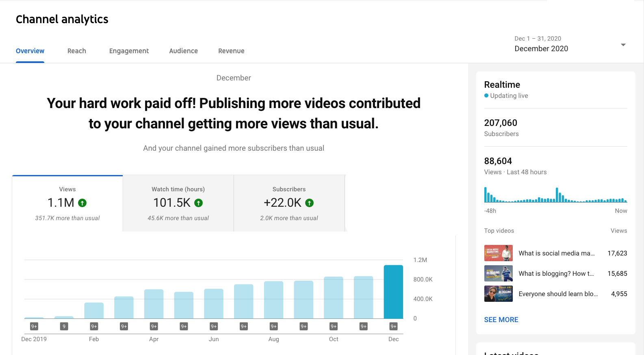
Task: Click the green arrow next to 101.5K
Action: (198, 203)
